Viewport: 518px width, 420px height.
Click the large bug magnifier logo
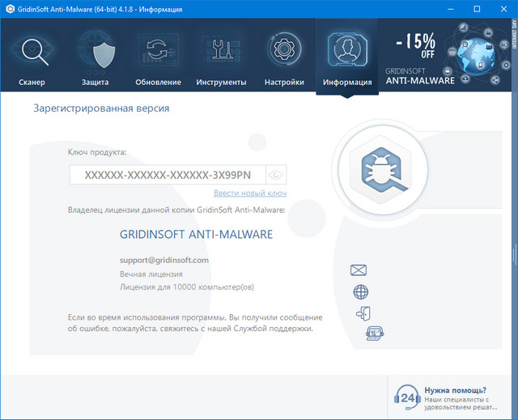pyautogui.click(x=383, y=170)
